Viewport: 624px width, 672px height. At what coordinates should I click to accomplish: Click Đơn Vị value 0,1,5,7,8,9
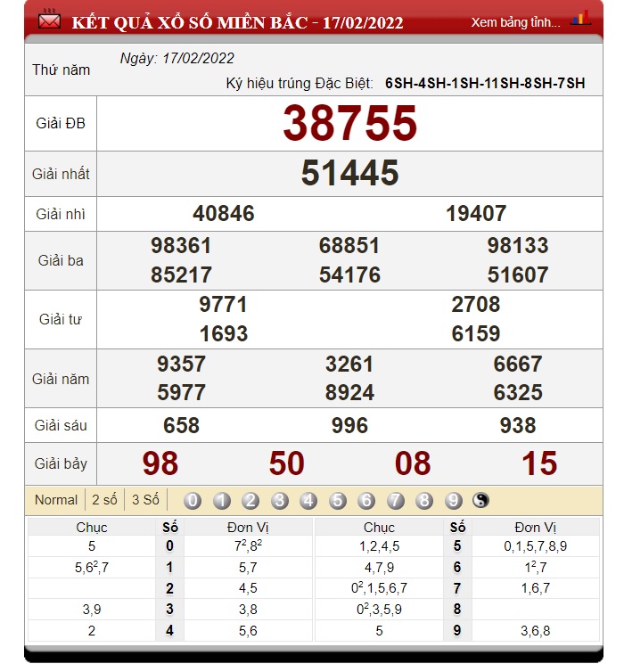click(x=535, y=546)
